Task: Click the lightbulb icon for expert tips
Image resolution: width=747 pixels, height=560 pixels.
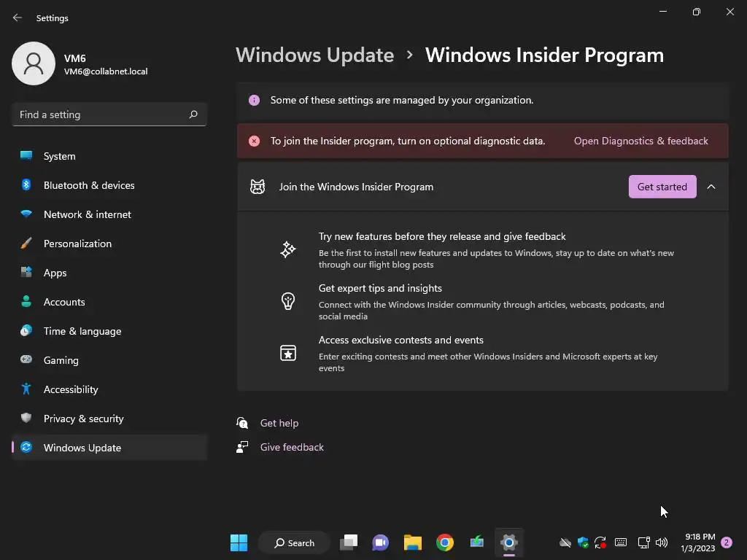Action: pyautogui.click(x=287, y=301)
